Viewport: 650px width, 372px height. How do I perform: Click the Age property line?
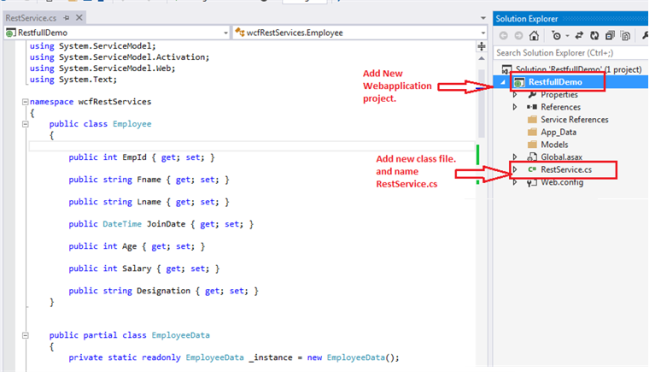click(137, 246)
